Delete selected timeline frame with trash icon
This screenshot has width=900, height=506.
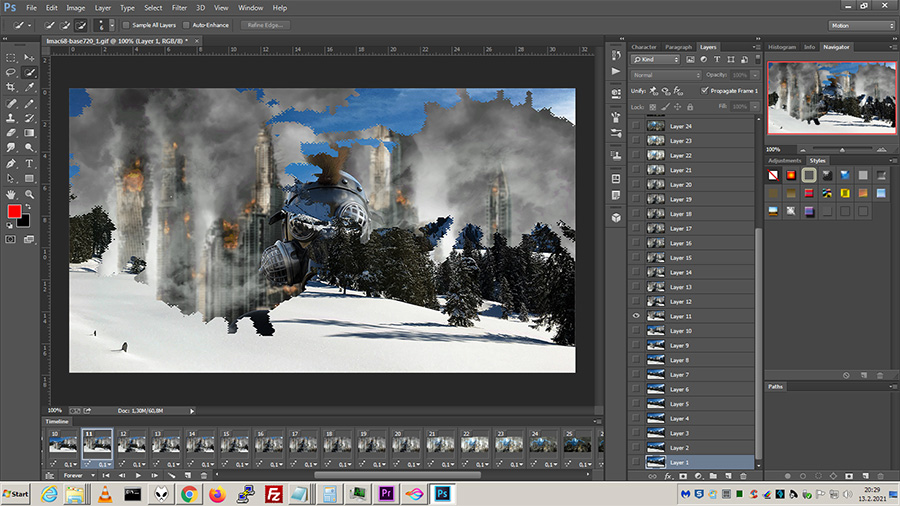pos(204,476)
